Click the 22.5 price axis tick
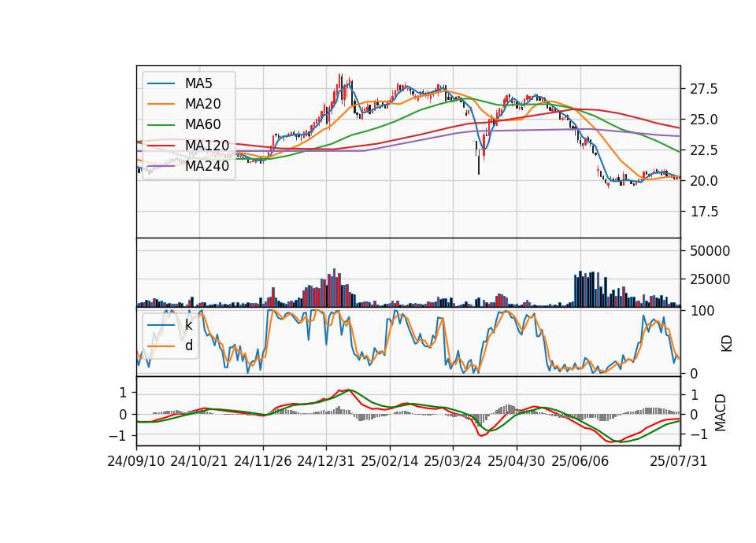756x543 pixels. 704,150
